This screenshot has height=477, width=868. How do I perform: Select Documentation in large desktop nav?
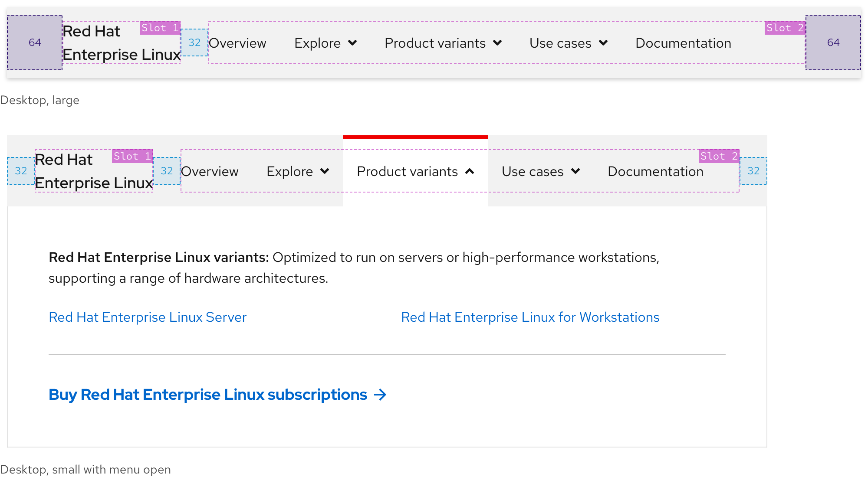(x=683, y=43)
